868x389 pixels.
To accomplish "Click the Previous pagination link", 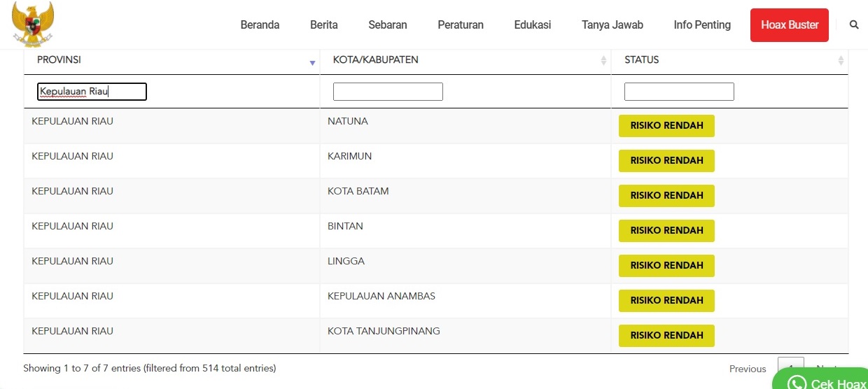I will (748, 369).
